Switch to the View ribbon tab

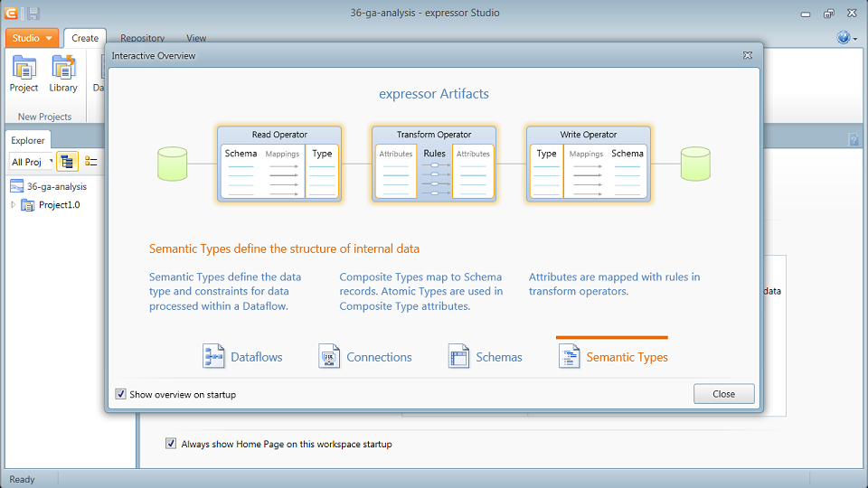click(196, 38)
